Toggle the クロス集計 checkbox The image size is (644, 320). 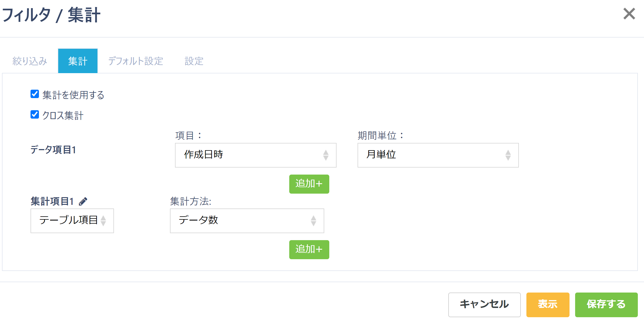pos(35,115)
